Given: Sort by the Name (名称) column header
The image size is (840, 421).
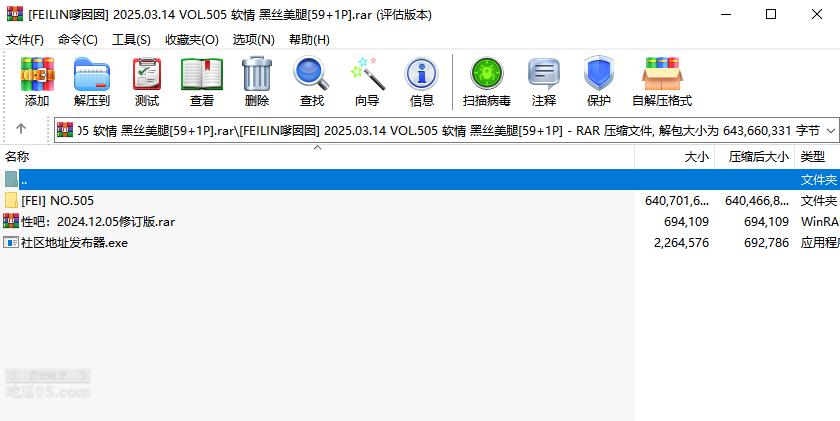Looking at the screenshot, I should (18, 157).
